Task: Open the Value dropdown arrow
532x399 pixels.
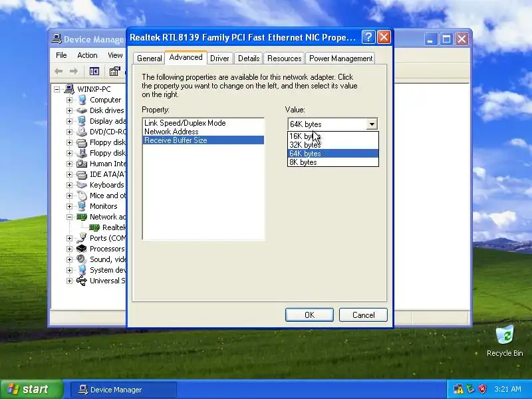Action: (372, 124)
